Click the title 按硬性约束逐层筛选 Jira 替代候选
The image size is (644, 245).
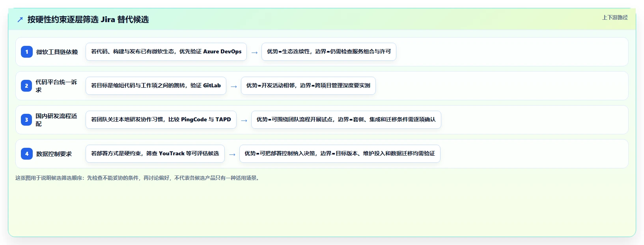(88, 19)
